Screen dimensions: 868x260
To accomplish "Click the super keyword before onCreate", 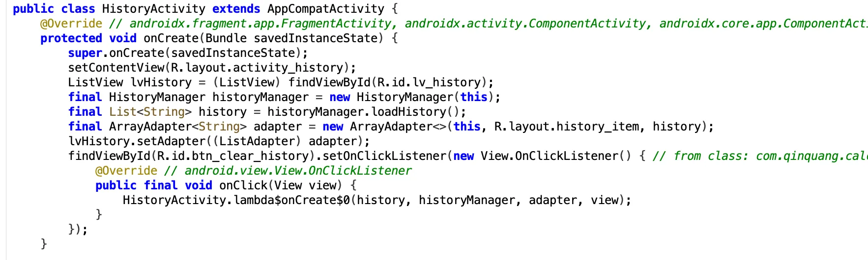I will point(85,53).
